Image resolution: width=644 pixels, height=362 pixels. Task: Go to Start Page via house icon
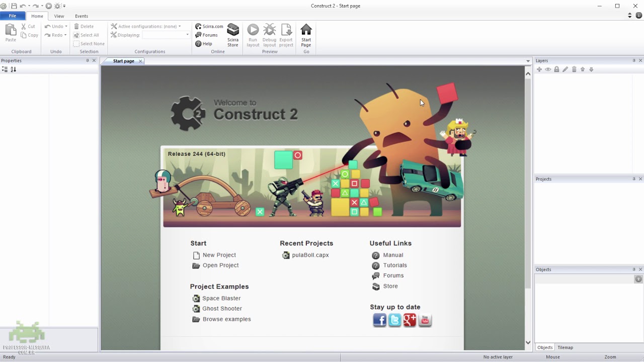(x=306, y=30)
